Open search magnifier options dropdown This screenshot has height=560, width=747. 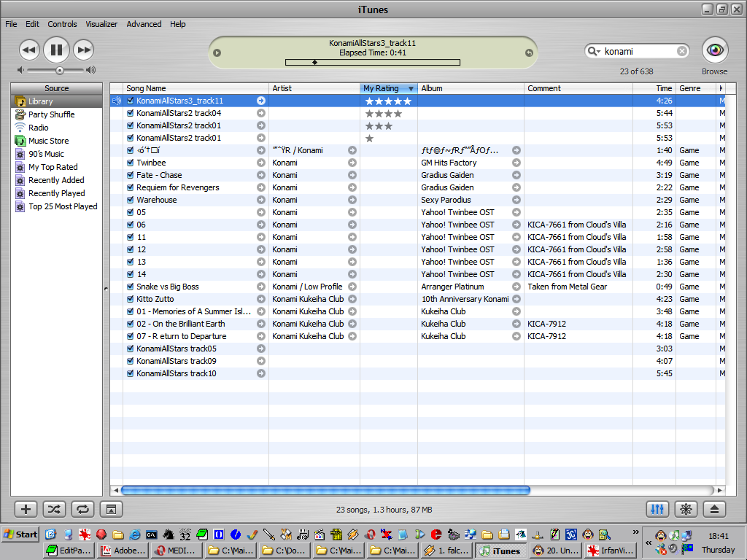pyautogui.click(x=594, y=51)
